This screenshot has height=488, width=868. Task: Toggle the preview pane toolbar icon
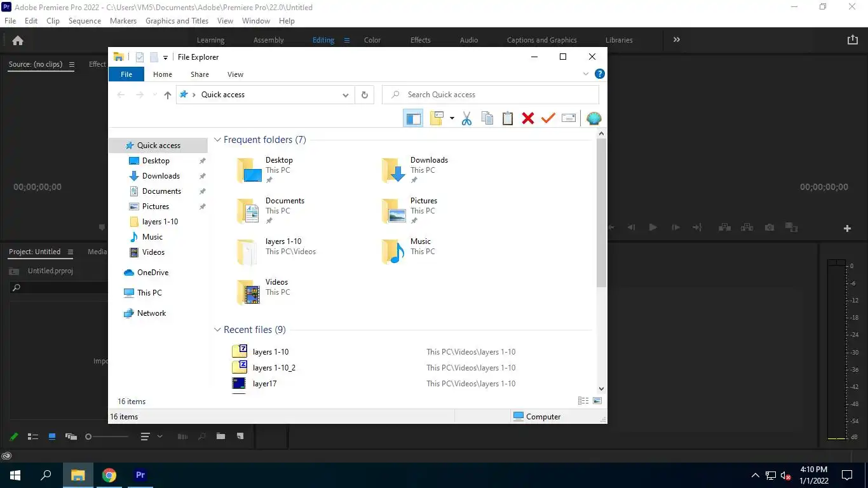coord(413,118)
